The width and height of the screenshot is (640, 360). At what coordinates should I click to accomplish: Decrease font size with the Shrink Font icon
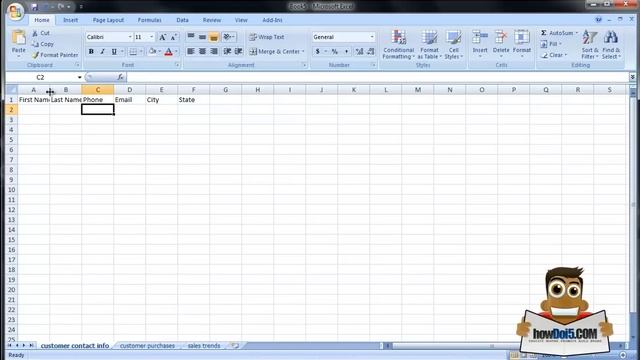pyautogui.click(x=174, y=37)
